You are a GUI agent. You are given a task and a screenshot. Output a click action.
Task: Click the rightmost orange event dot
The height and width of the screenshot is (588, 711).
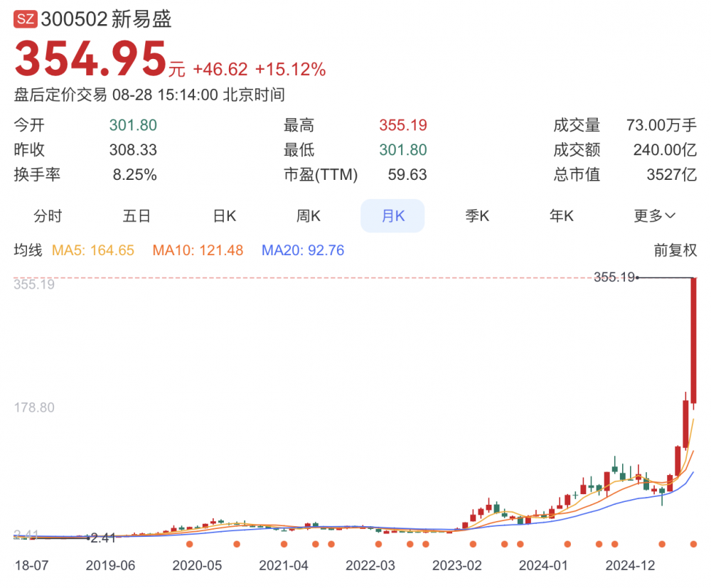(x=694, y=545)
